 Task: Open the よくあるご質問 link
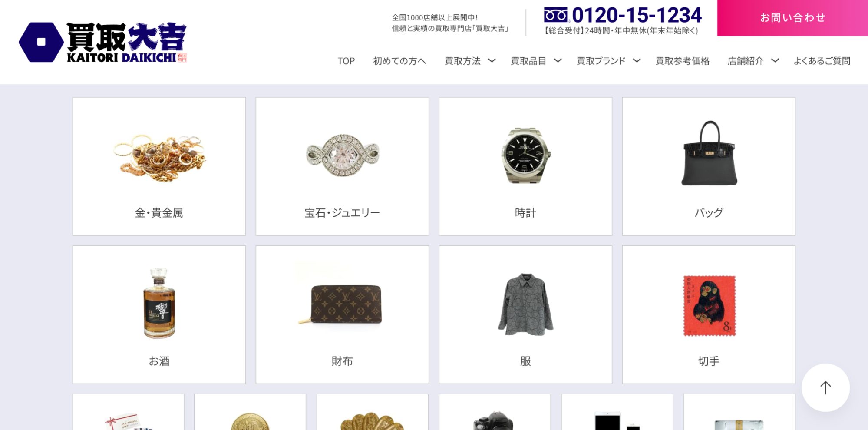point(822,61)
